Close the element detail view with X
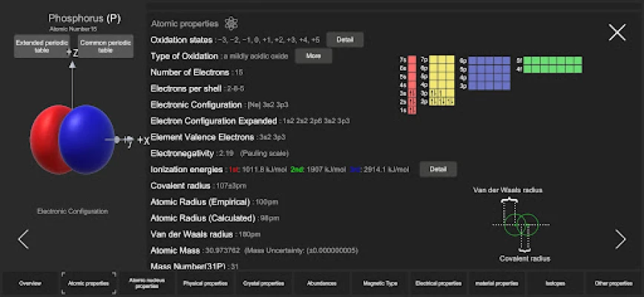Screen dimensions: 644x297 click(x=617, y=32)
